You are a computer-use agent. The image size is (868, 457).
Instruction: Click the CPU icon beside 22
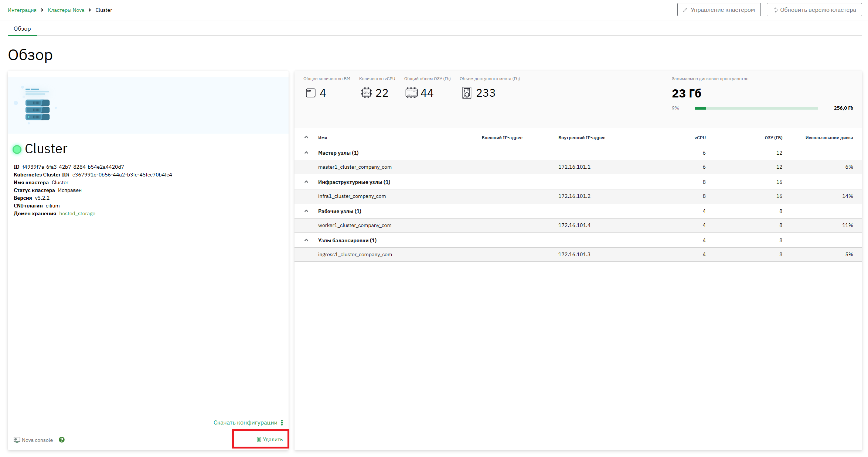[x=366, y=93]
